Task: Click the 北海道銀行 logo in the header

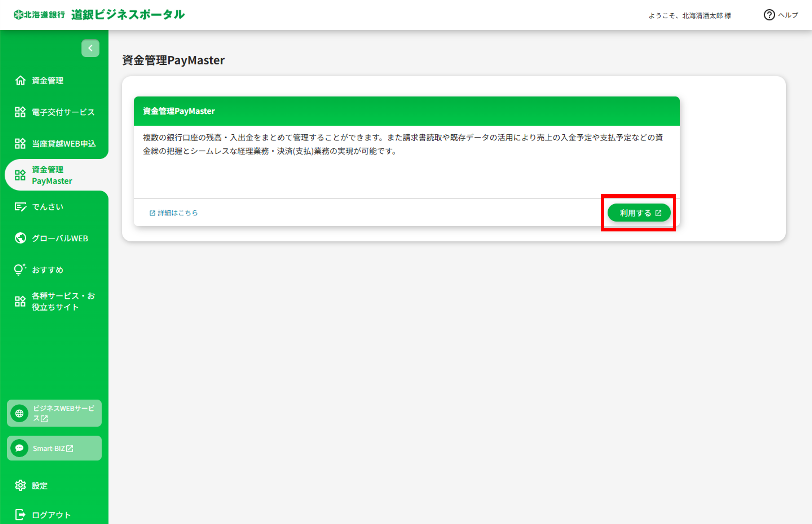Action: pyautogui.click(x=39, y=15)
